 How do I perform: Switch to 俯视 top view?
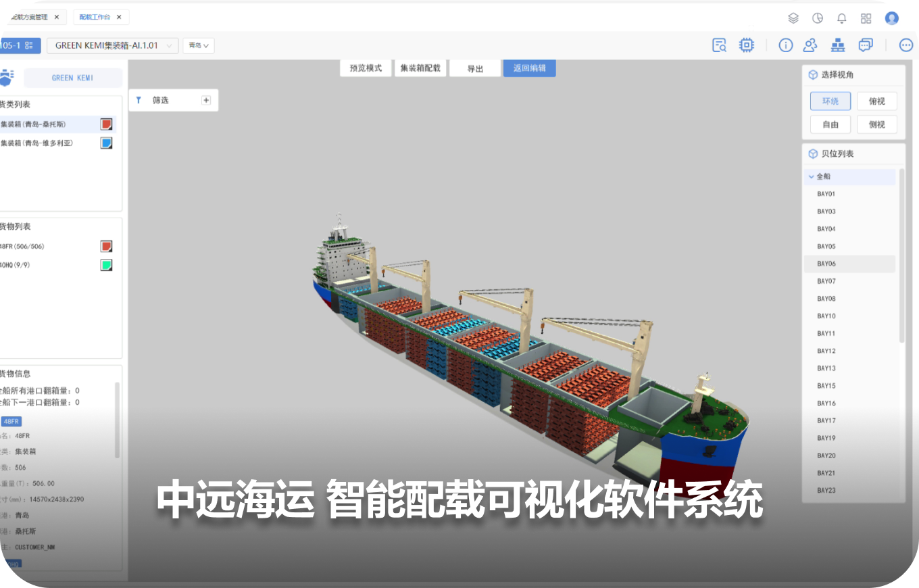click(x=876, y=101)
